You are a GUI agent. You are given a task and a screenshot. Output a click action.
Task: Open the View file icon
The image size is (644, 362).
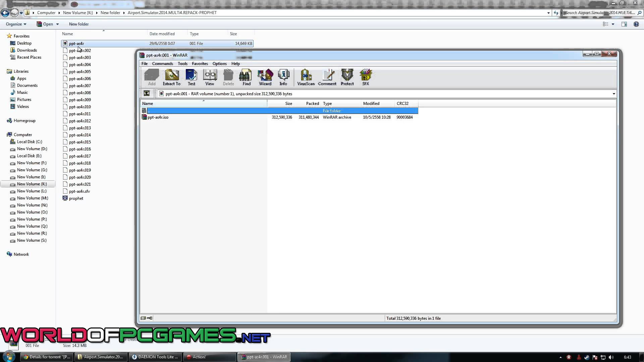click(210, 77)
